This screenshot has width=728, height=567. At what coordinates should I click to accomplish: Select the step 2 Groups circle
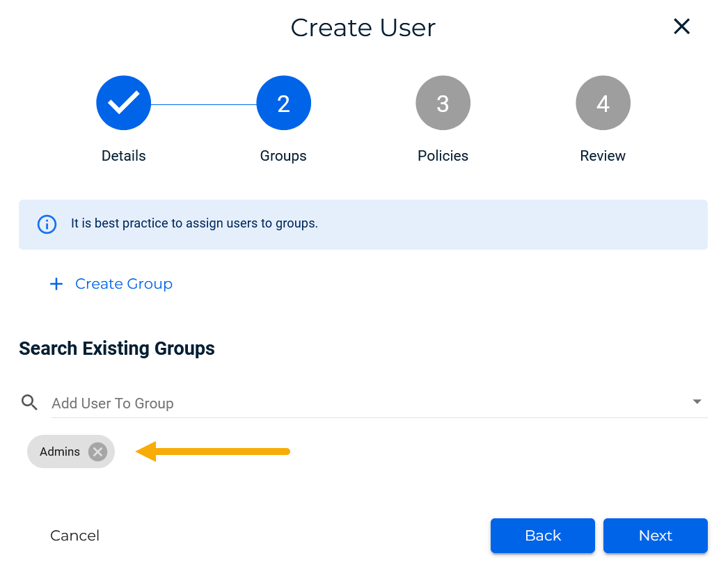click(x=283, y=103)
